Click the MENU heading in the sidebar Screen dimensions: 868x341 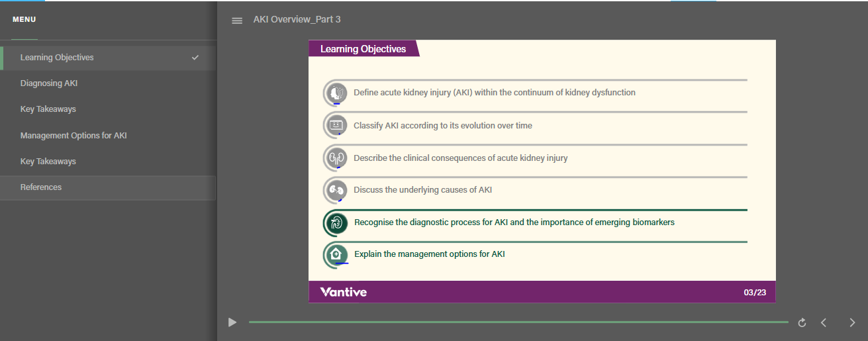tap(24, 20)
